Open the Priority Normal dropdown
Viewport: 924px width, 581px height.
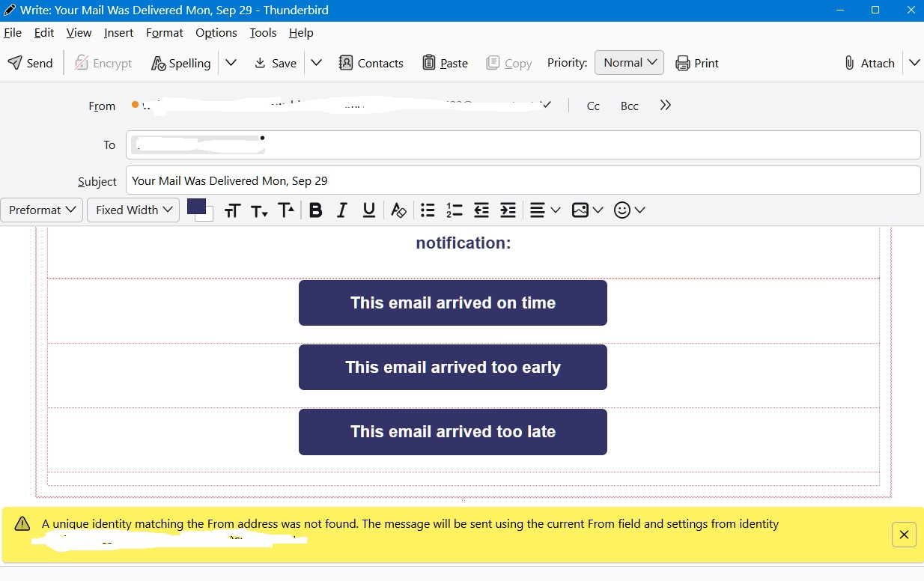point(629,63)
